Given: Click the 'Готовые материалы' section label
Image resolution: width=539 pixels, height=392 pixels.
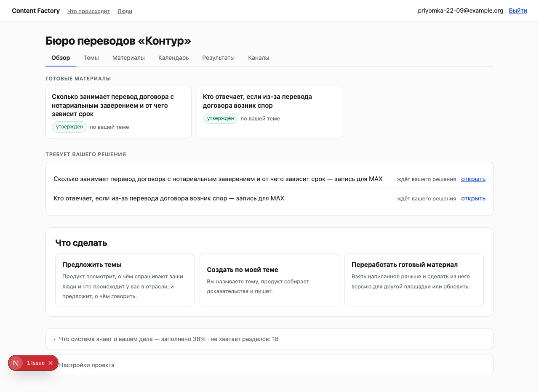Looking at the screenshot, I should [x=78, y=79].
